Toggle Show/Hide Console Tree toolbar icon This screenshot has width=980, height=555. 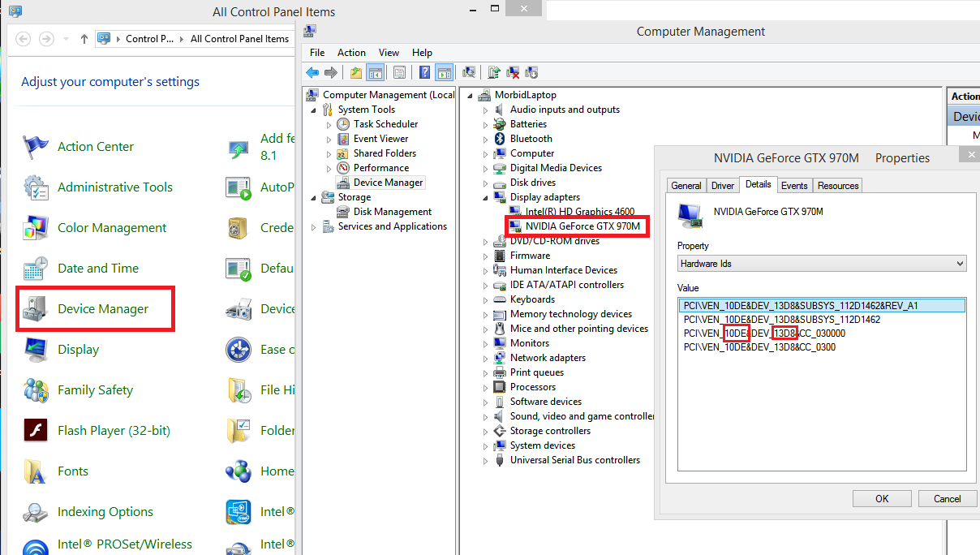click(x=375, y=72)
